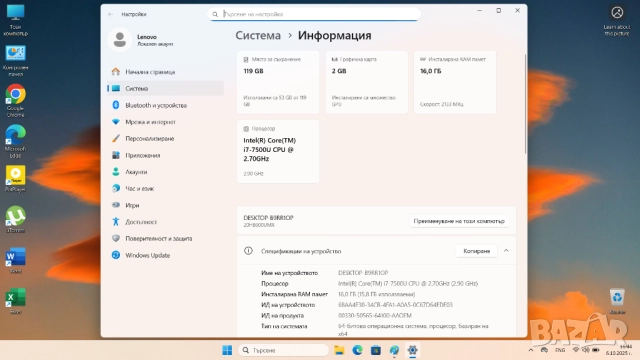Screen dimensions: 640x360
Task: Open Excel desktop shortcut
Action: (16, 301)
